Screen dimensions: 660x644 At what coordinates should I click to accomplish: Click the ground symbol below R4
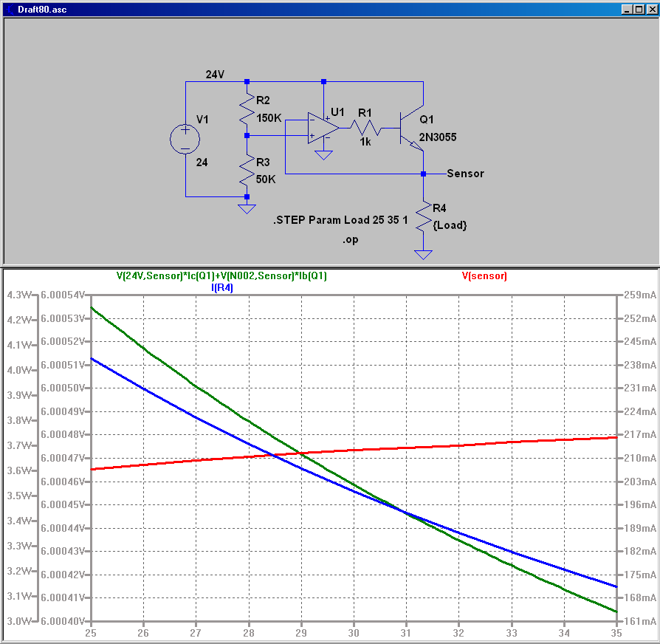(x=424, y=254)
